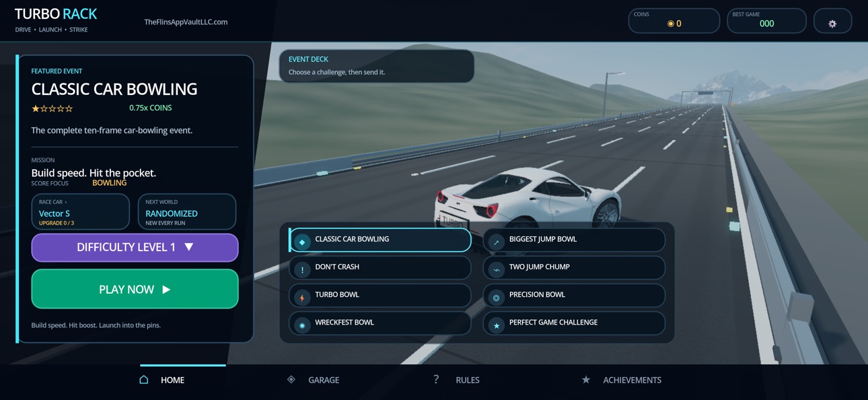The width and height of the screenshot is (868, 400).
Task: Choose the Wreckfest Bowl event
Action: (x=380, y=323)
